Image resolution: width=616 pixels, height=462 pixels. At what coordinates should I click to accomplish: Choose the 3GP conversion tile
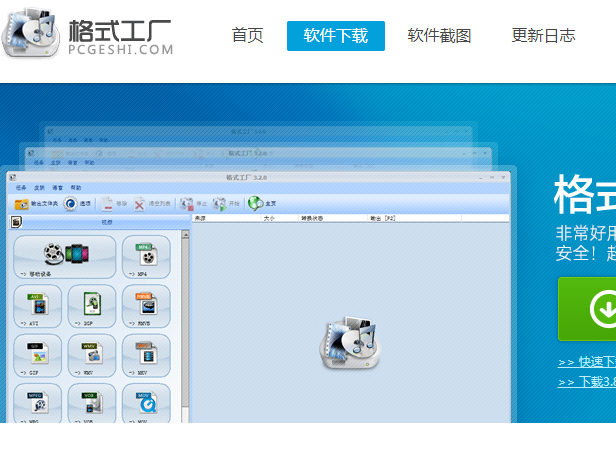(92, 306)
